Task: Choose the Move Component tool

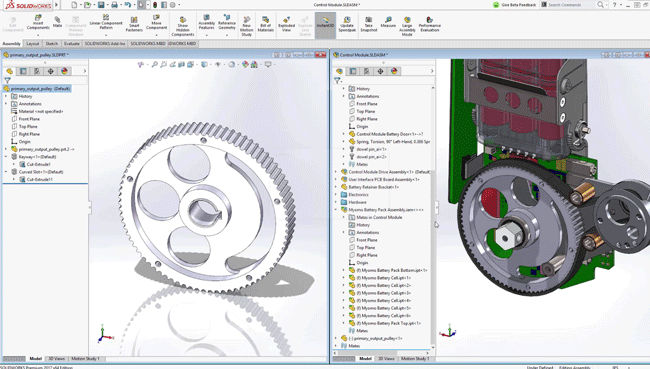Action: (156, 23)
